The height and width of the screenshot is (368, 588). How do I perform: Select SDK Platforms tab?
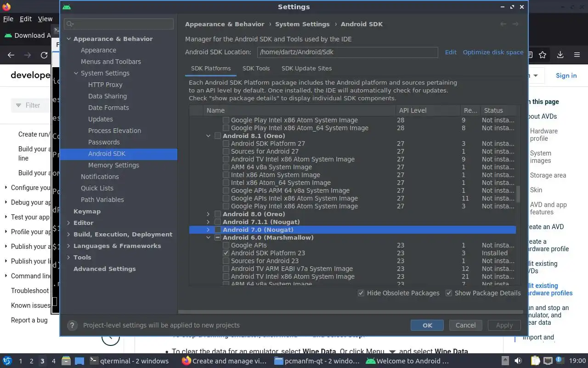point(211,68)
